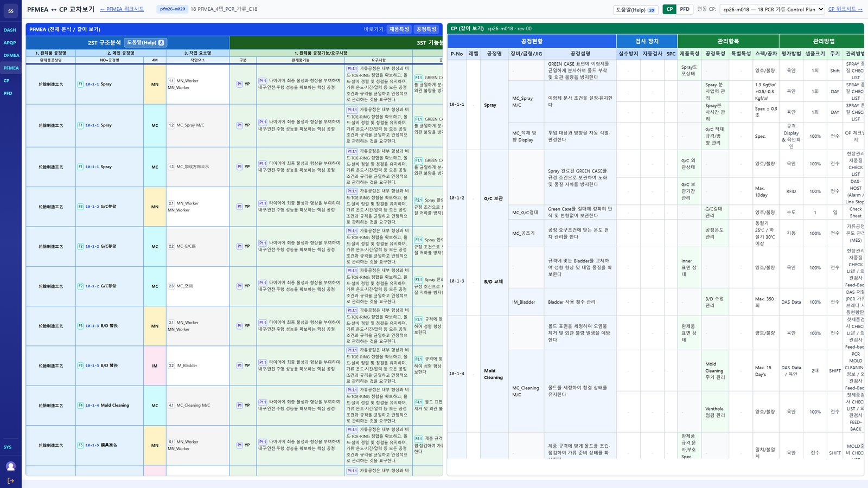Click the SS logo icon in sidebar
Image resolution: width=868 pixels, height=488 pixels.
click(x=11, y=11)
